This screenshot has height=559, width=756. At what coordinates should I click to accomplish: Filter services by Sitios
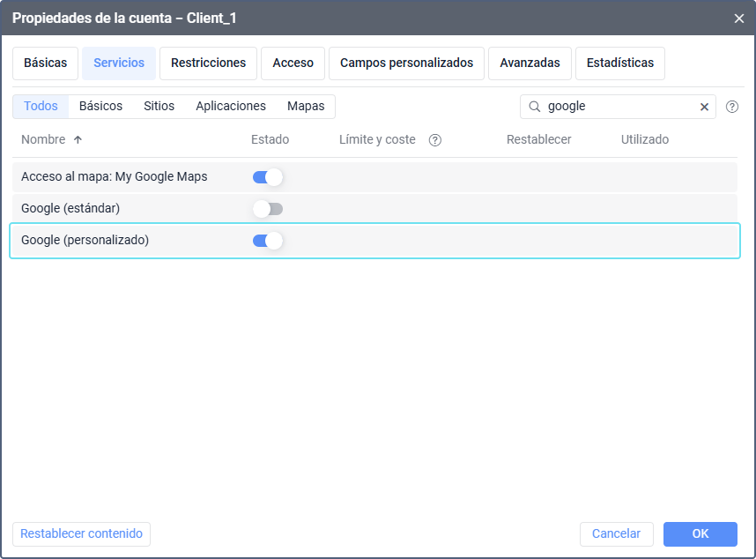pyautogui.click(x=159, y=107)
